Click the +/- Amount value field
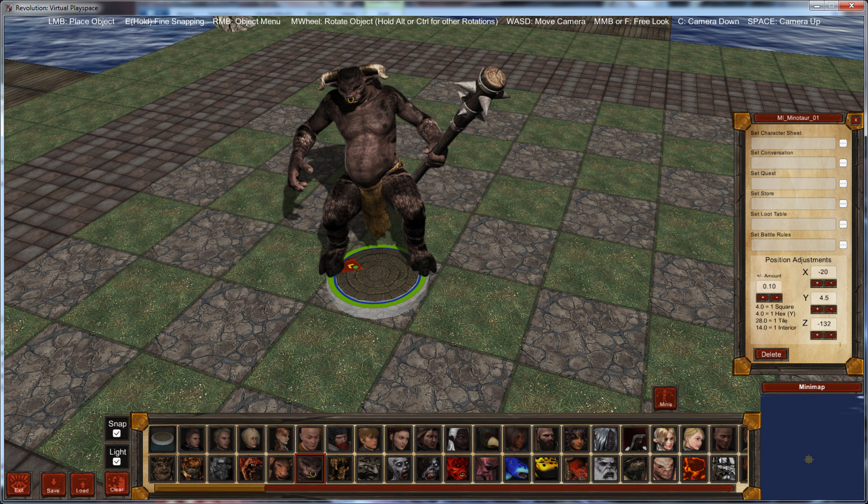The image size is (868, 504). [x=769, y=286]
